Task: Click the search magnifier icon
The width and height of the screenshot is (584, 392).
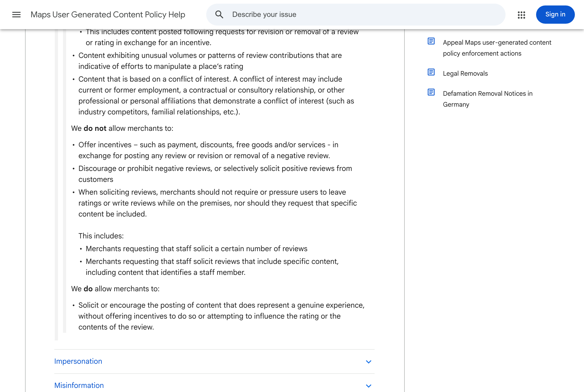Action: [219, 15]
